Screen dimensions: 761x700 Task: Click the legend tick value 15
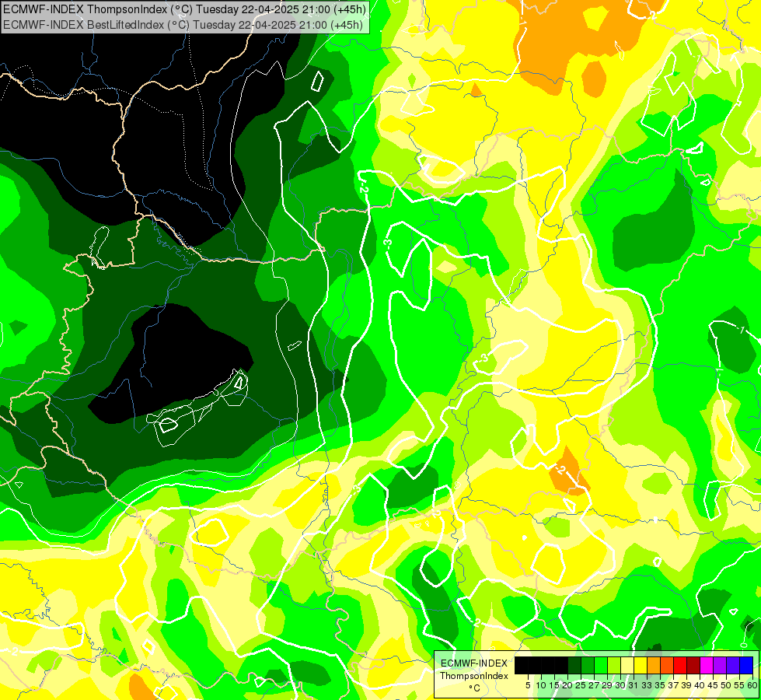point(554,685)
